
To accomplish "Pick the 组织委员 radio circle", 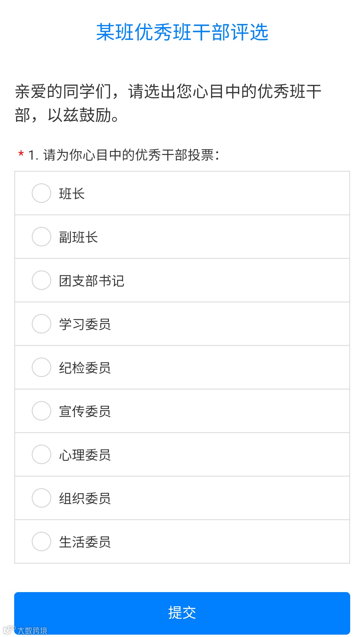I will (41, 498).
